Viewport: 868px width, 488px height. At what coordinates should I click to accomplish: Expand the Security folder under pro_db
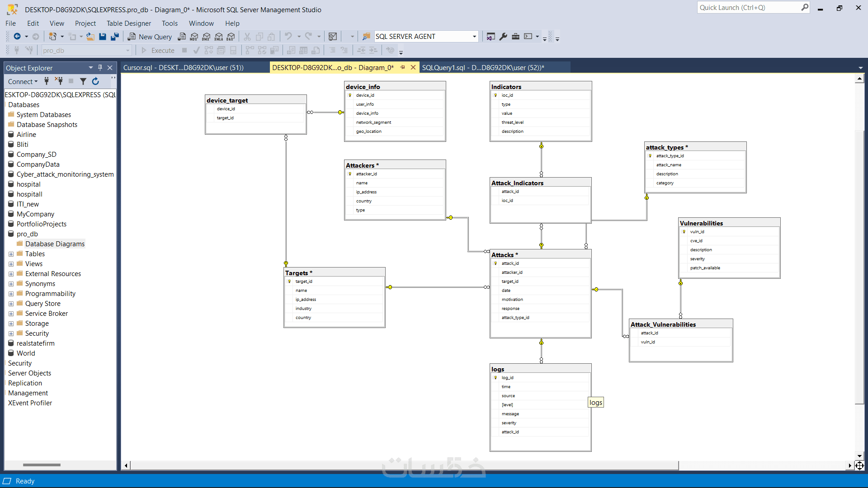[11, 333]
